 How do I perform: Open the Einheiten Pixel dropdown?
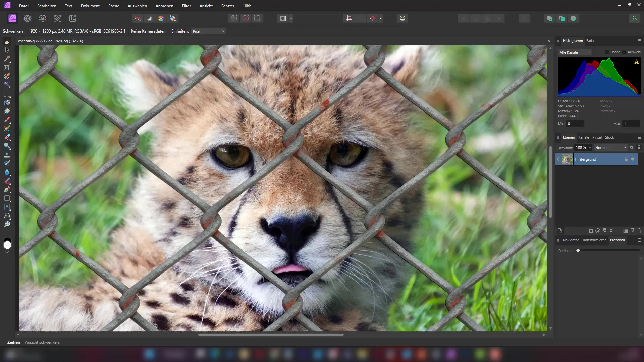pyautogui.click(x=208, y=31)
